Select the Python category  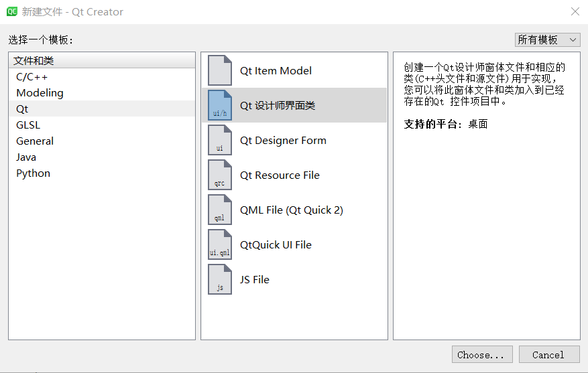(102, 173)
